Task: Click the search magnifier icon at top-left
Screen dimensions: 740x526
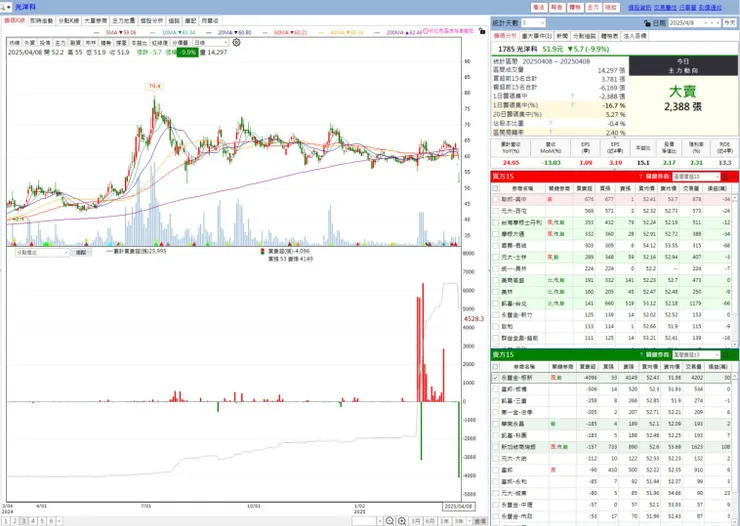Action: pos(3,7)
